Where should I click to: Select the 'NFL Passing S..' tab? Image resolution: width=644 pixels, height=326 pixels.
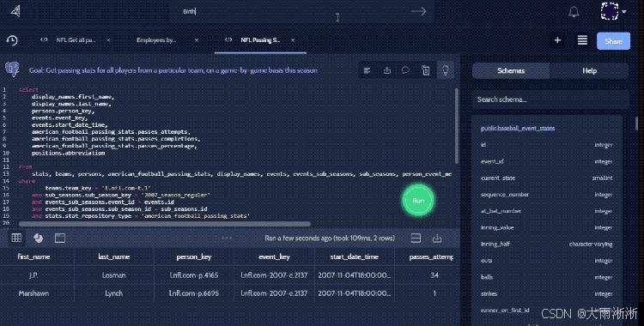260,39
